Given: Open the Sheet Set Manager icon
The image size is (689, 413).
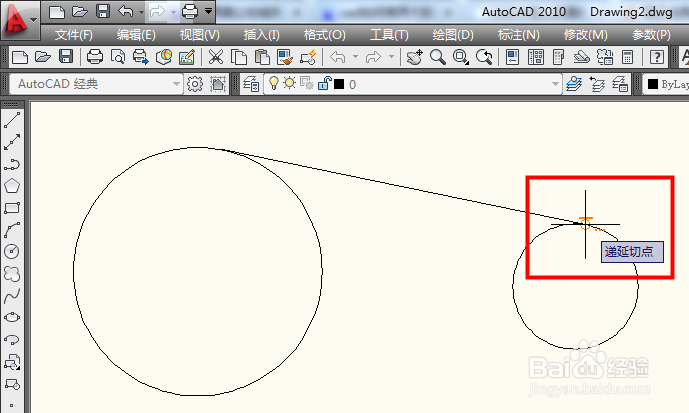Looking at the screenshot, I should [582, 57].
